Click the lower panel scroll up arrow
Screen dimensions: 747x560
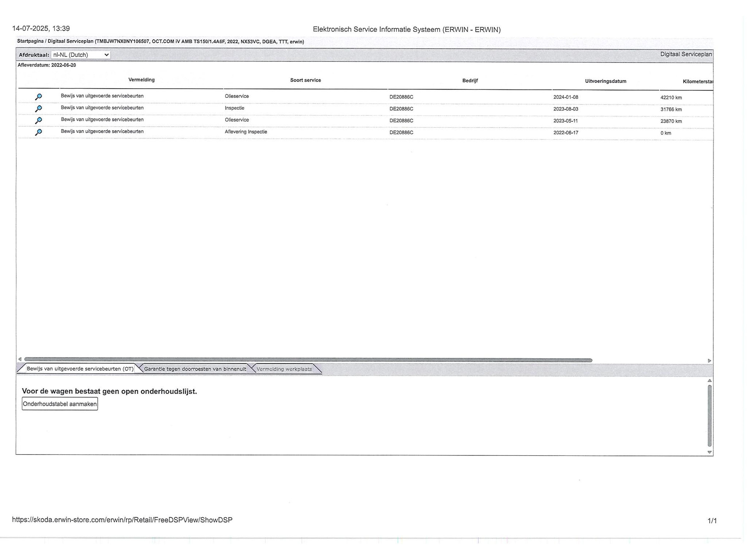tap(710, 381)
